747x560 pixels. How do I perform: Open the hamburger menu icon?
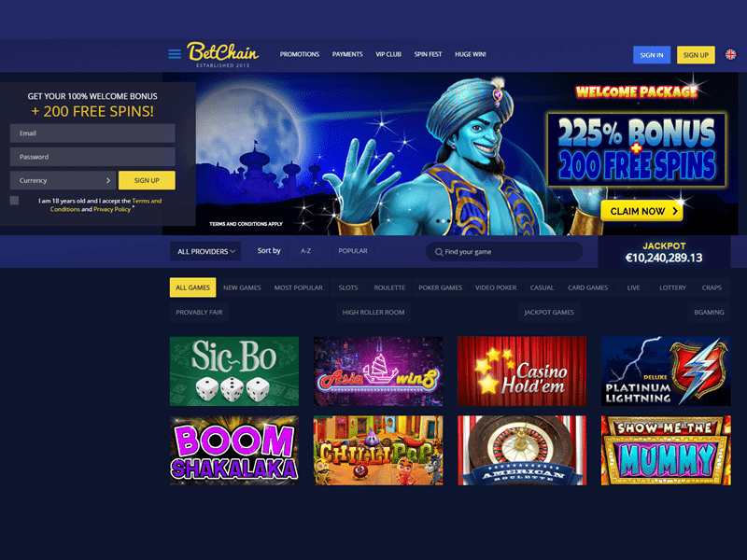click(x=175, y=54)
